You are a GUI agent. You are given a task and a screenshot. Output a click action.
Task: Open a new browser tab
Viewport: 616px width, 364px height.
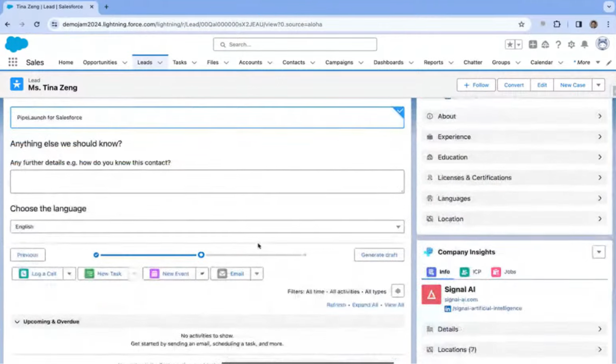coord(106,7)
